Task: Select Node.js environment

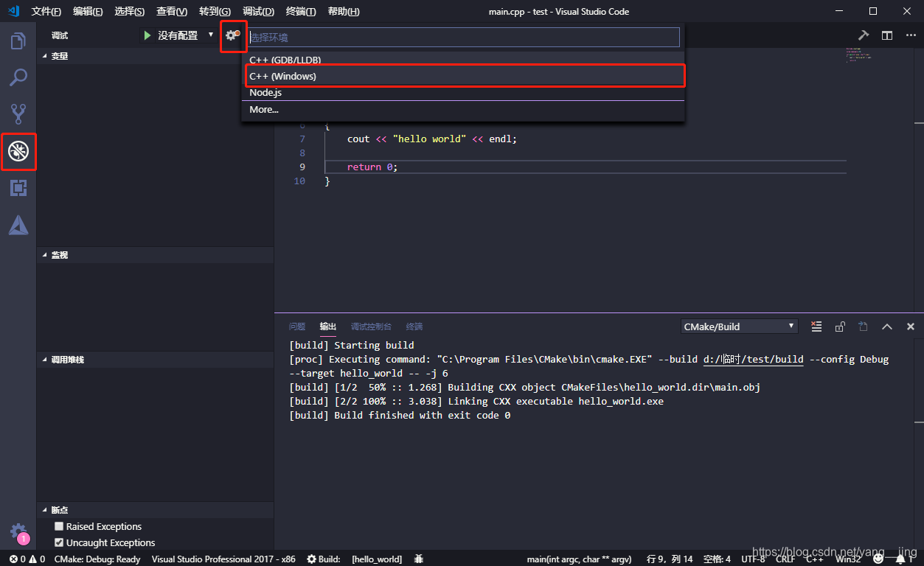Action: pos(463,92)
